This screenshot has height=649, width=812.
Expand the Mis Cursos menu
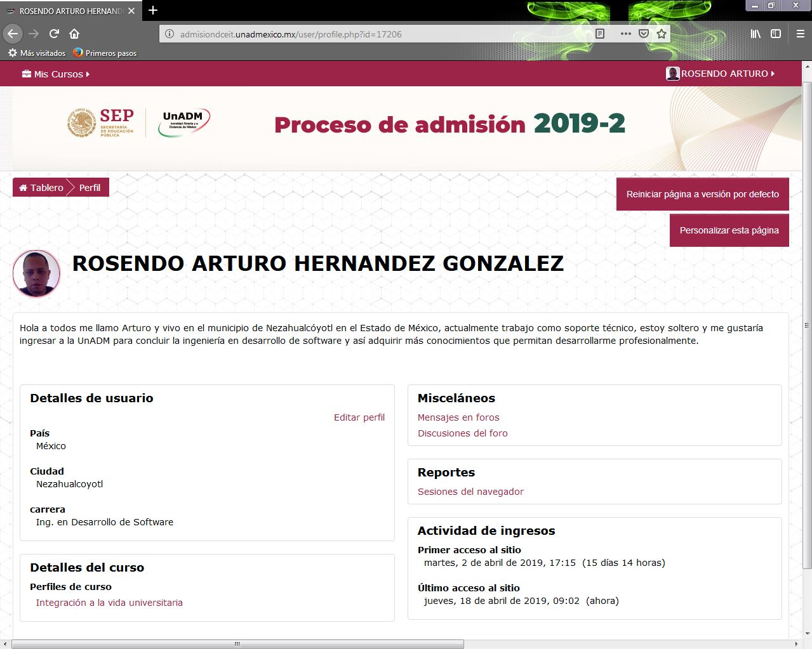pyautogui.click(x=56, y=74)
